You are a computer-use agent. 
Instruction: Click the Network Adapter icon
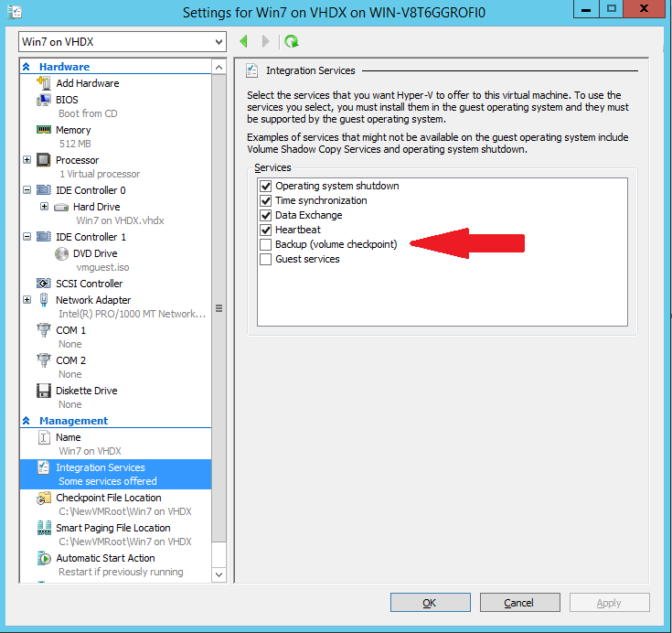tap(44, 299)
